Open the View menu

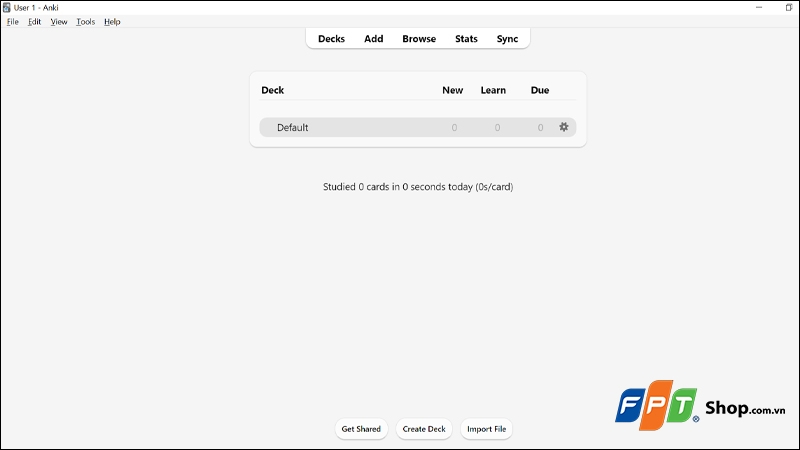point(59,21)
